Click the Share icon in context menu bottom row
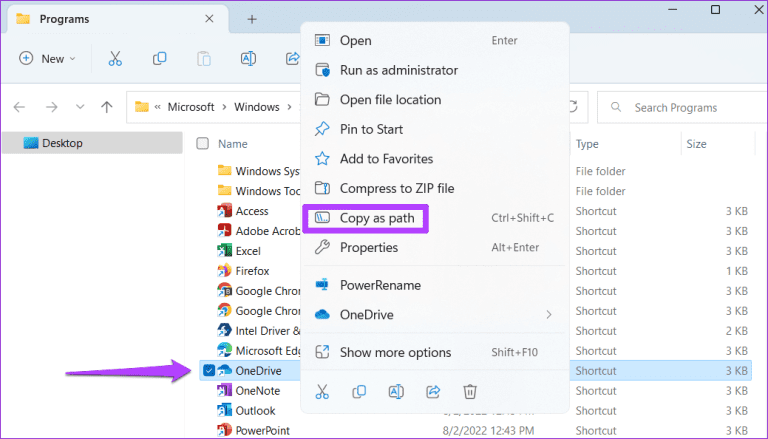 (433, 391)
